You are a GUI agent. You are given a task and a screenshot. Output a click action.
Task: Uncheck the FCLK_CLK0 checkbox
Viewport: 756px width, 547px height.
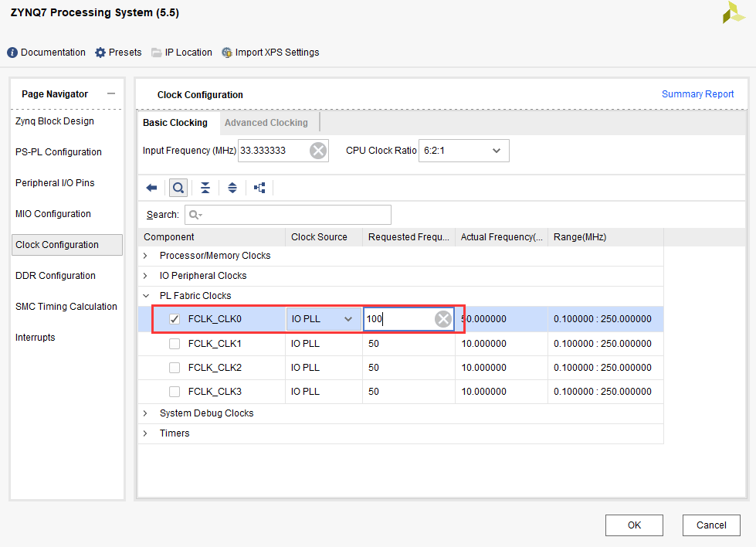click(175, 319)
